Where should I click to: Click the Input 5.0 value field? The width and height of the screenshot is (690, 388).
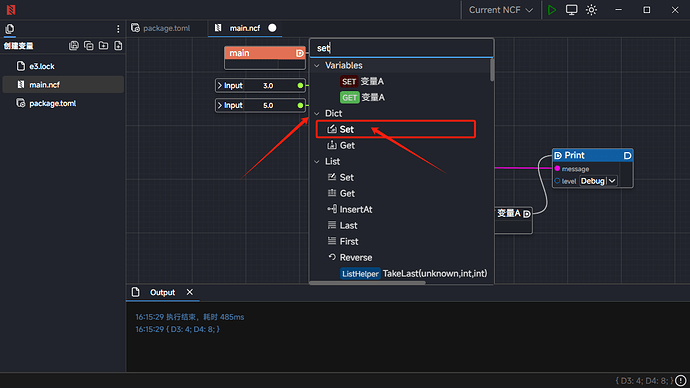point(268,105)
